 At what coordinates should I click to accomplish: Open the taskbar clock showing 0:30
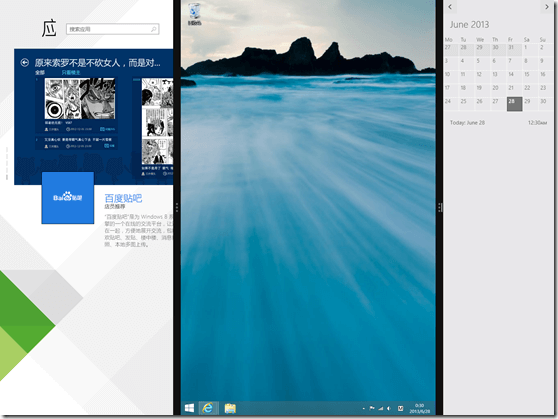point(420,408)
